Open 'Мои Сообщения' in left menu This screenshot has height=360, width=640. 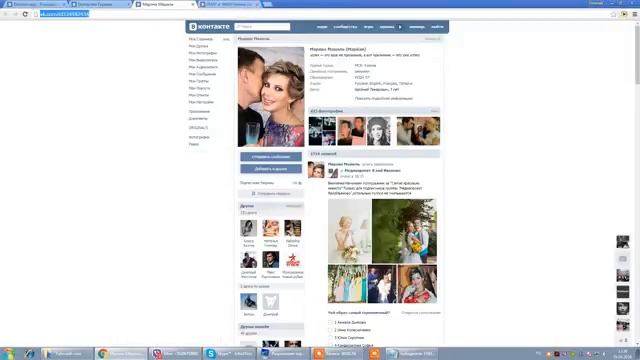pos(202,74)
